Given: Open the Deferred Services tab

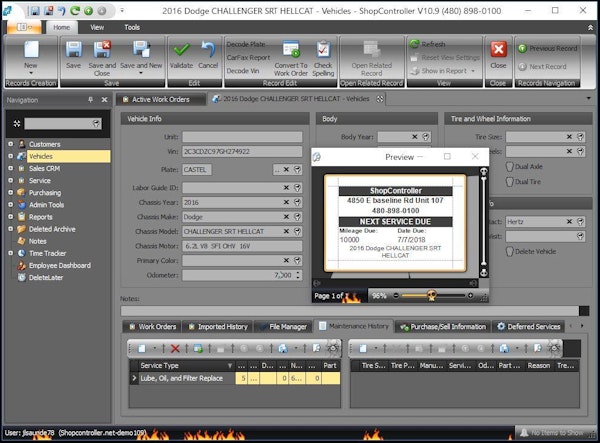Looking at the screenshot, I should pos(528,327).
